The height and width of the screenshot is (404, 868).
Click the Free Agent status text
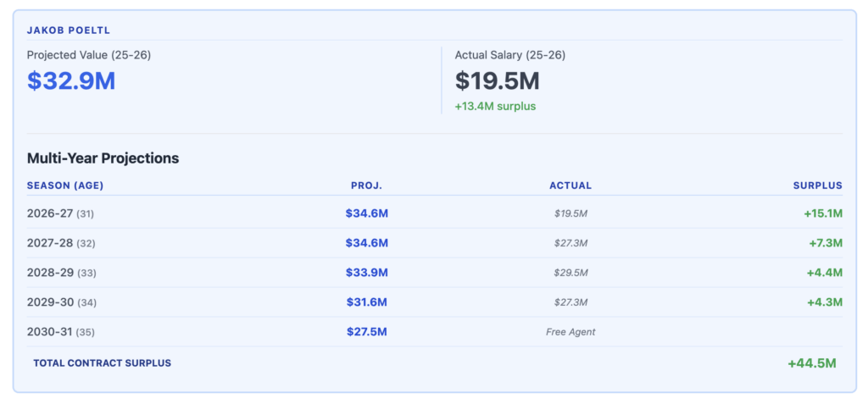(570, 332)
